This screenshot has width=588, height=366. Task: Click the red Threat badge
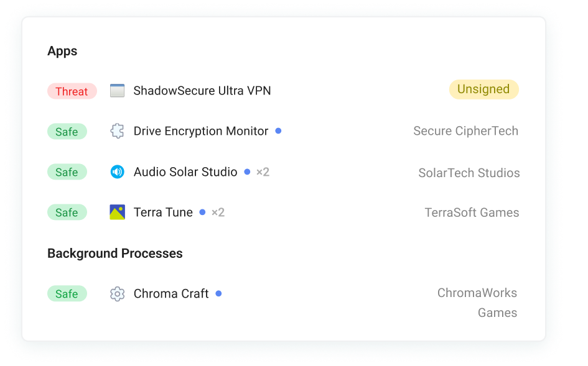[72, 91]
